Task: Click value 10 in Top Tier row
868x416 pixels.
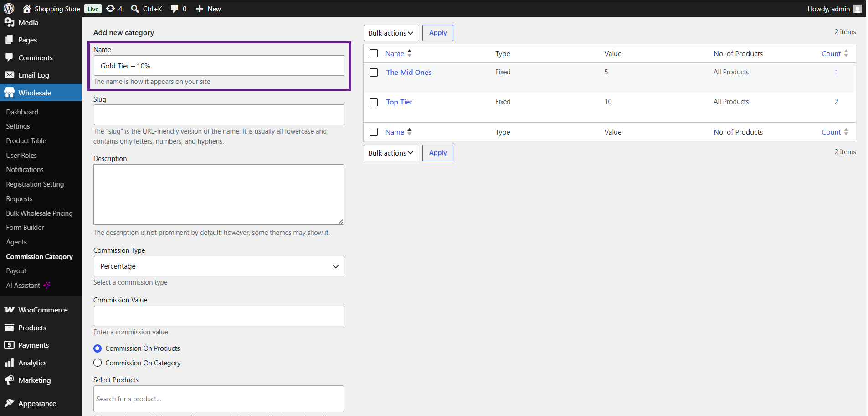Action: 608,102
